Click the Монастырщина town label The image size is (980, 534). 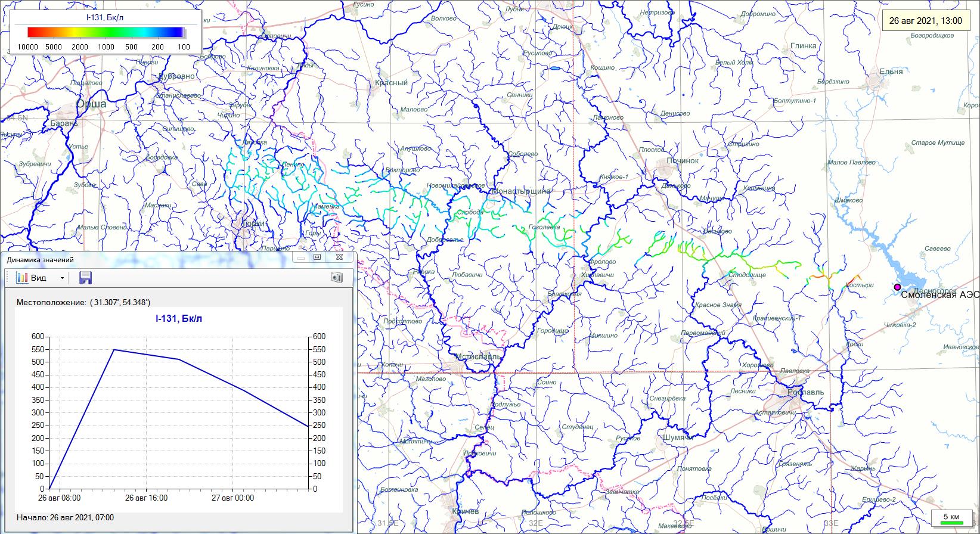(520, 191)
